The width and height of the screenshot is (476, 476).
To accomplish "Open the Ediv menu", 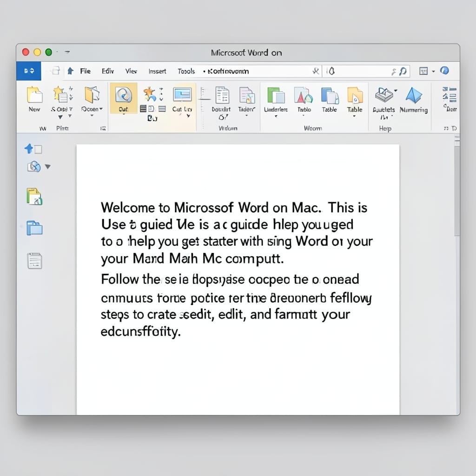I will pos(108,71).
